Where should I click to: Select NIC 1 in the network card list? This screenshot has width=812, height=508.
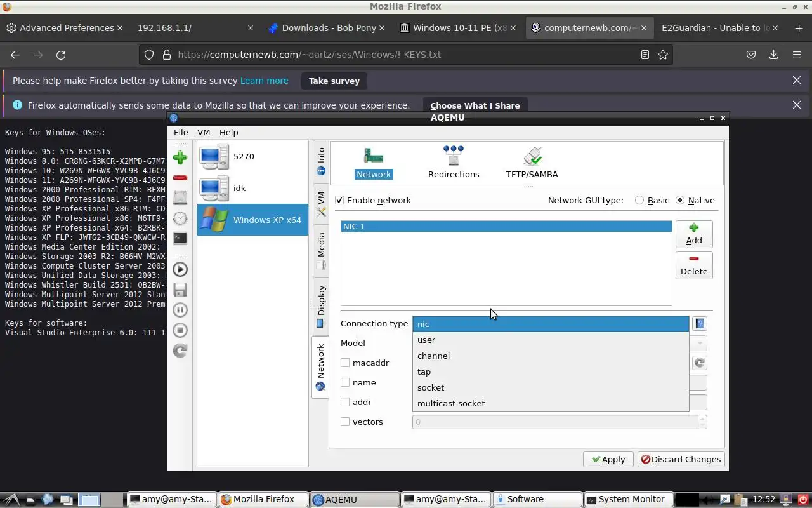506,226
